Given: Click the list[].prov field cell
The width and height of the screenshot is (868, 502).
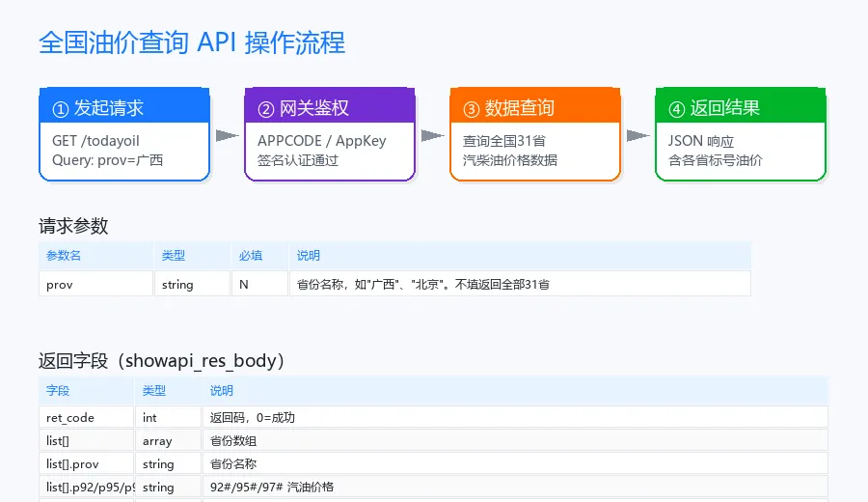Looking at the screenshot, I should [87, 463].
